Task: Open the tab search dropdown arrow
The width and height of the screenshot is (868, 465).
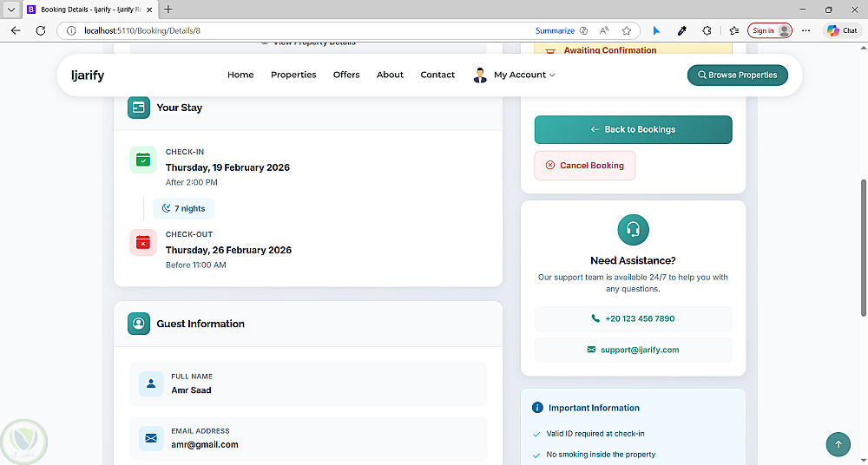Action: point(10,10)
